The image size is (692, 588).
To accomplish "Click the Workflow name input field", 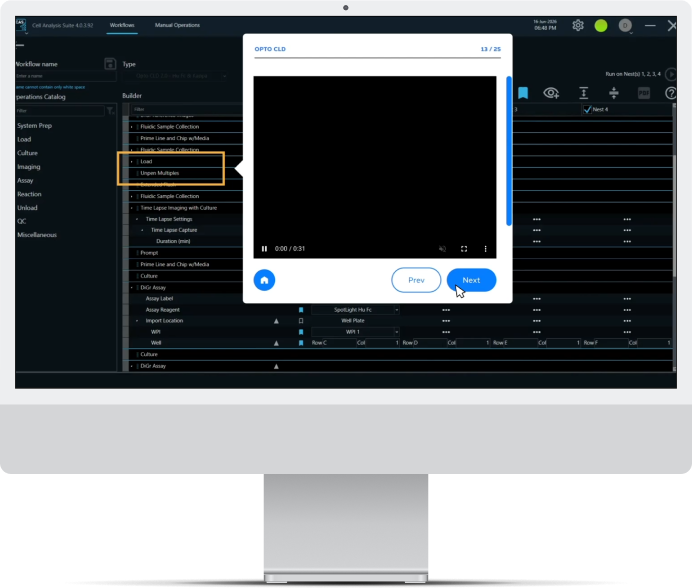I will 66,76.
